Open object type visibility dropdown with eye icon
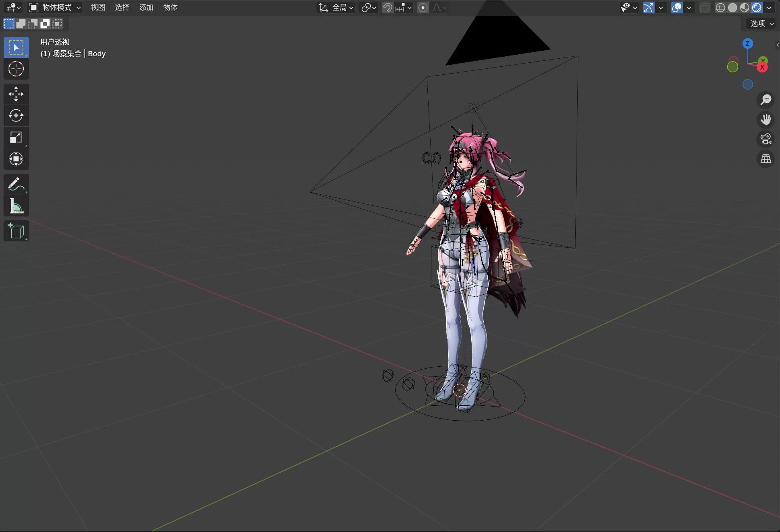 point(629,7)
